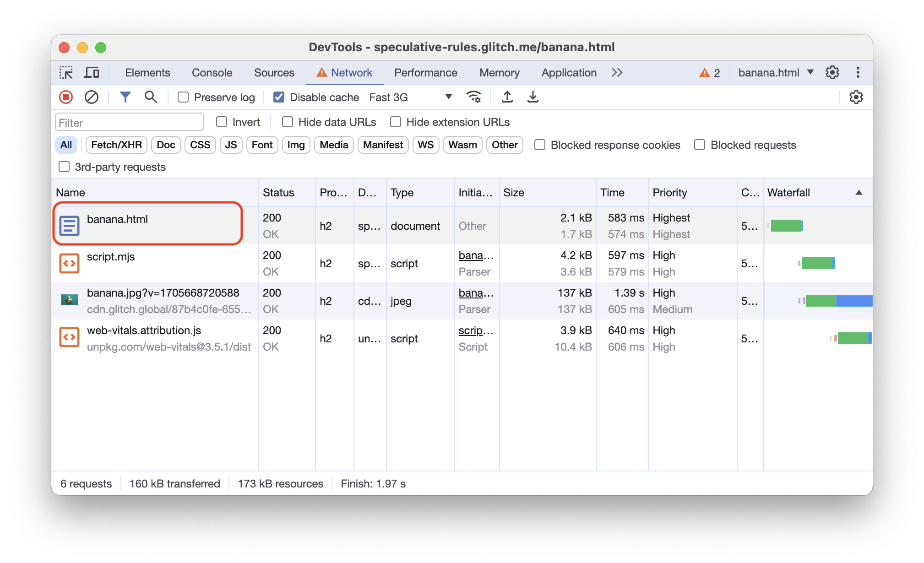Click the network settings gear icon
924x563 pixels.
tap(856, 97)
